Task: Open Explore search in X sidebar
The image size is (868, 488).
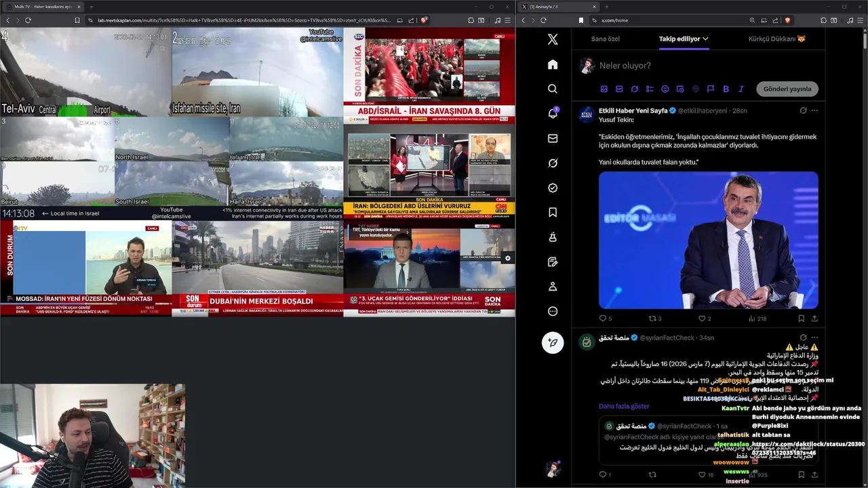Action: point(553,89)
